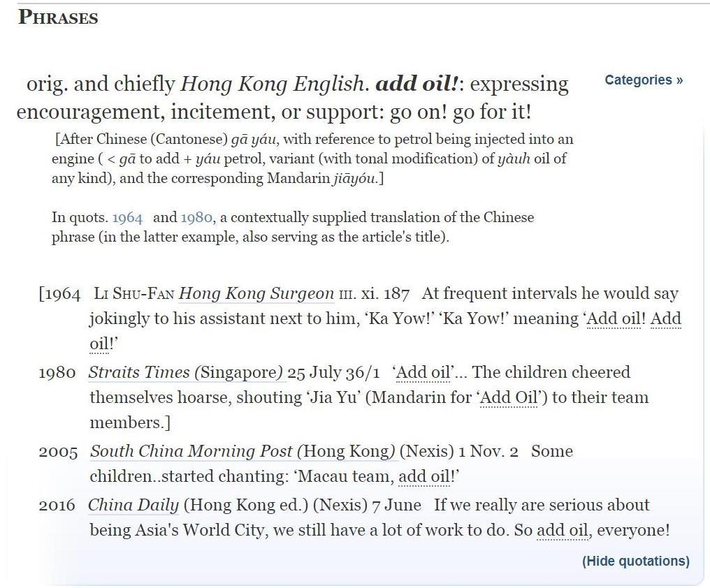
Task: Expand the Categories panel
Action: (637, 80)
